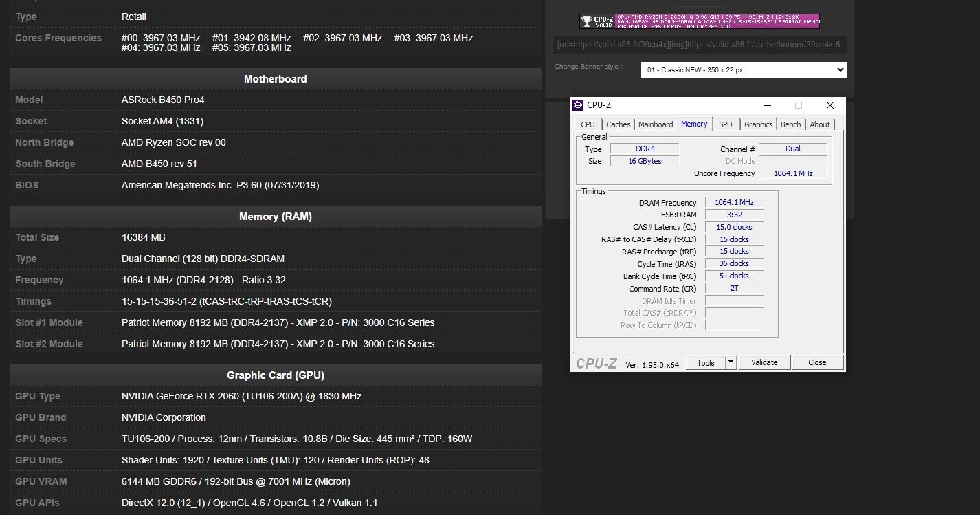Click the Validate button
The image size is (980, 515).
pos(764,362)
